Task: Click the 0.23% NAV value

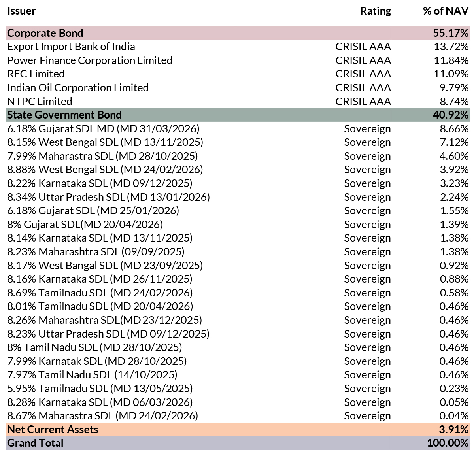Action: [454, 388]
